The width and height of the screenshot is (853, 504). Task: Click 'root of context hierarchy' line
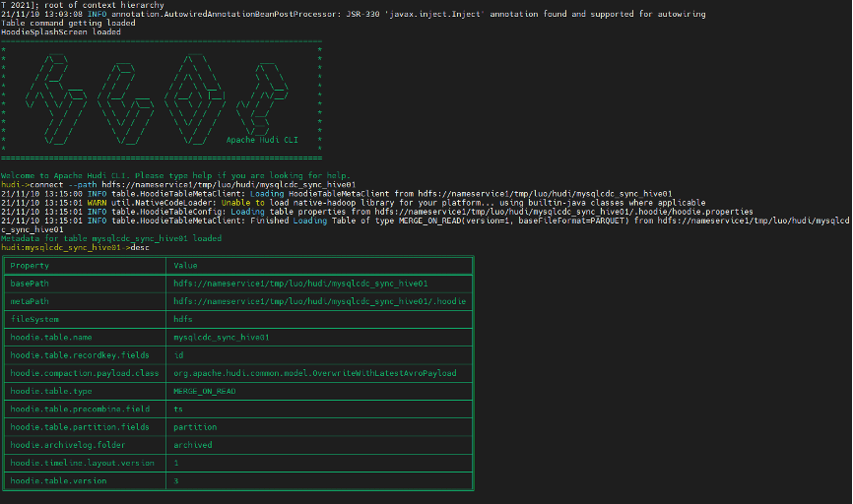83,5
